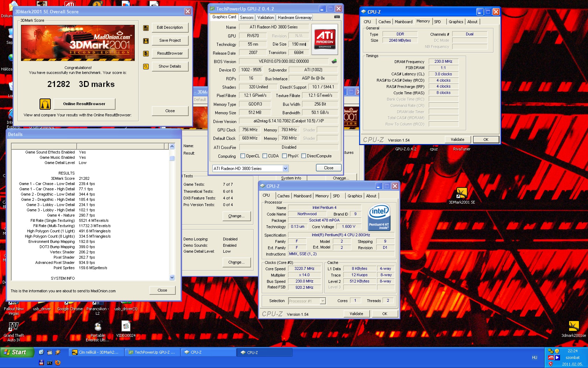Select the VIDEO0024 file icon on desktop
This screenshot has width=588, height=368.
(x=126, y=329)
